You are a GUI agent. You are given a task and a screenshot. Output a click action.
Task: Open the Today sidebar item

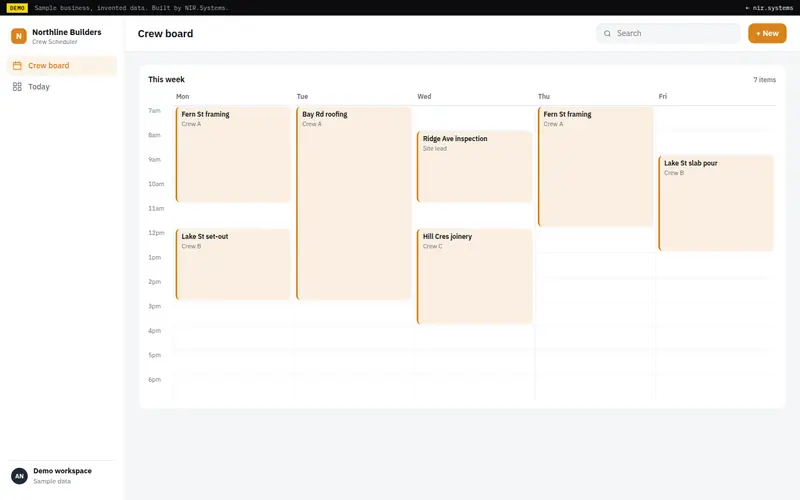pos(62,87)
